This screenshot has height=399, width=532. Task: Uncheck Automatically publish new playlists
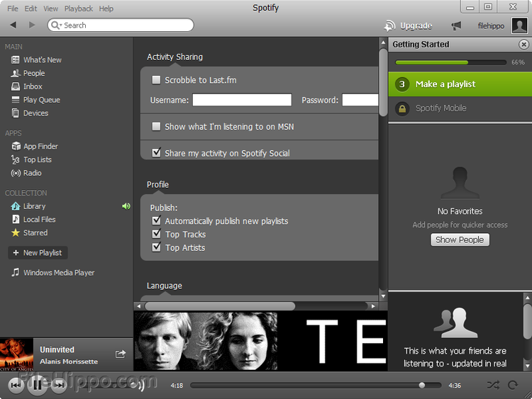click(x=156, y=221)
